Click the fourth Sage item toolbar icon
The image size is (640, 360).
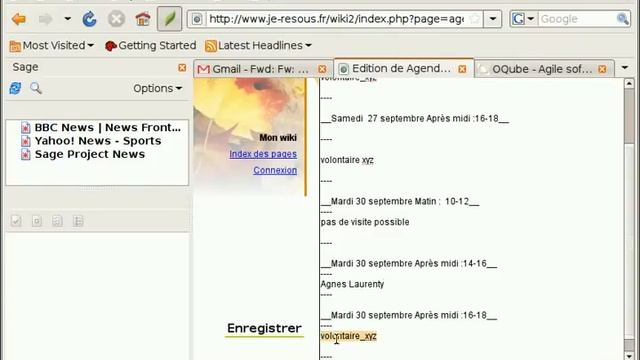(78, 221)
